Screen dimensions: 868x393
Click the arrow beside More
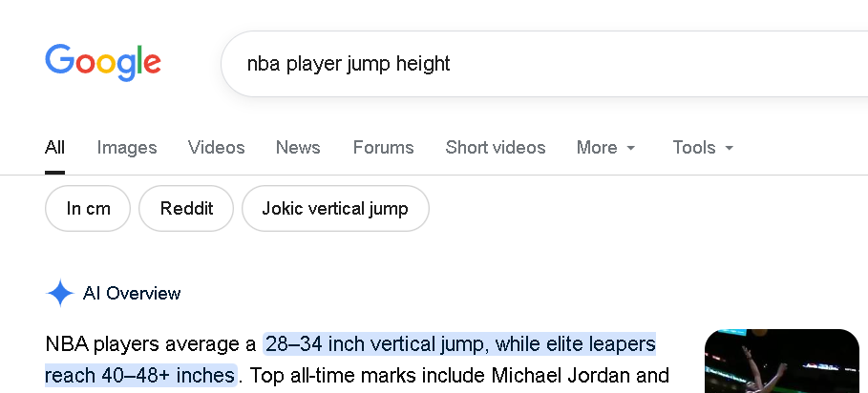coord(631,149)
